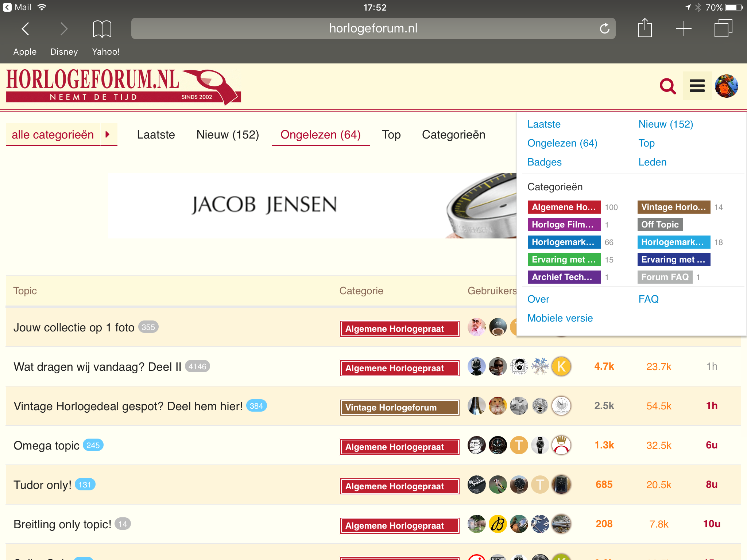This screenshot has height=560, width=747.
Task: Switch to the Laatste tab
Action: tap(156, 135)
